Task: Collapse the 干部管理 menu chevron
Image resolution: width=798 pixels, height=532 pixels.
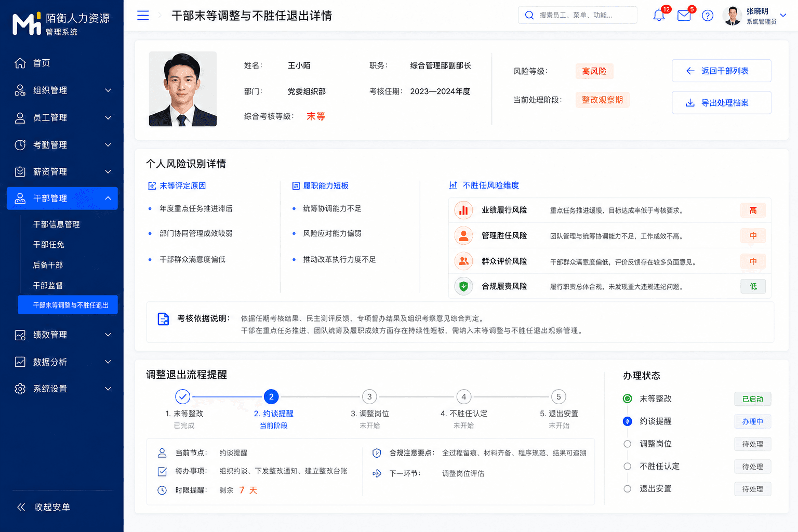Action: click(x=108, y=198)
